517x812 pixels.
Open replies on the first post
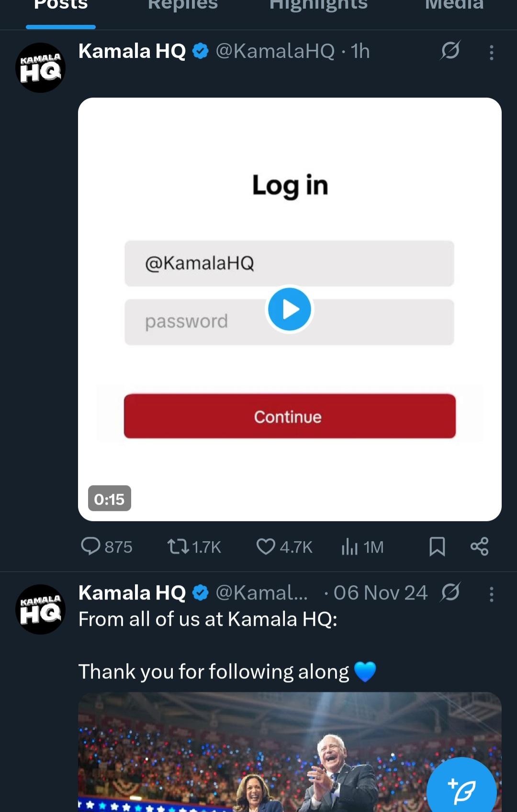click(x=106, y=546)
